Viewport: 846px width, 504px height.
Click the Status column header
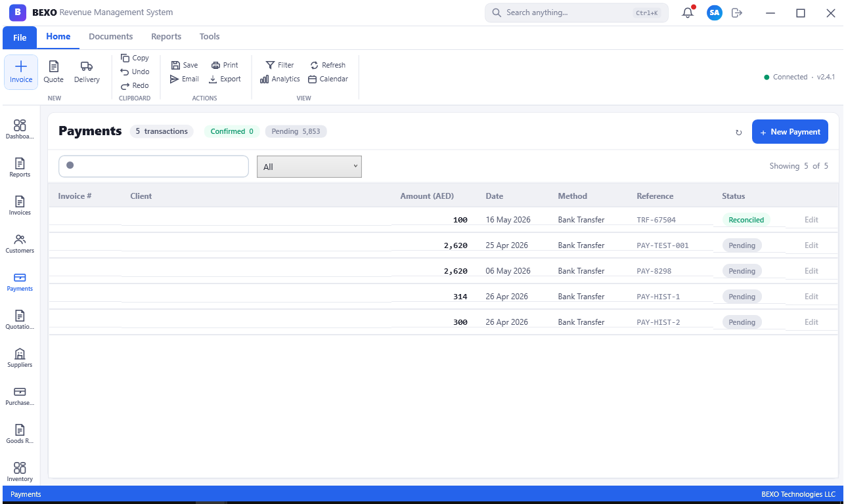pos(734,196)
